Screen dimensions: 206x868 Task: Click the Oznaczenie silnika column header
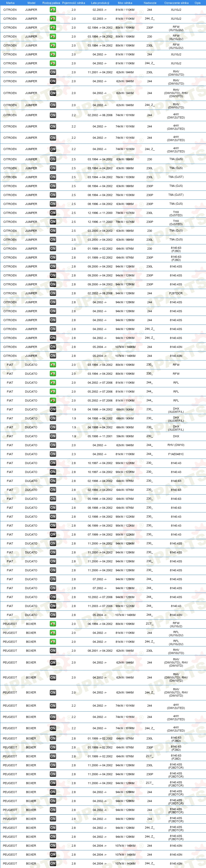[x=176, y=3]
